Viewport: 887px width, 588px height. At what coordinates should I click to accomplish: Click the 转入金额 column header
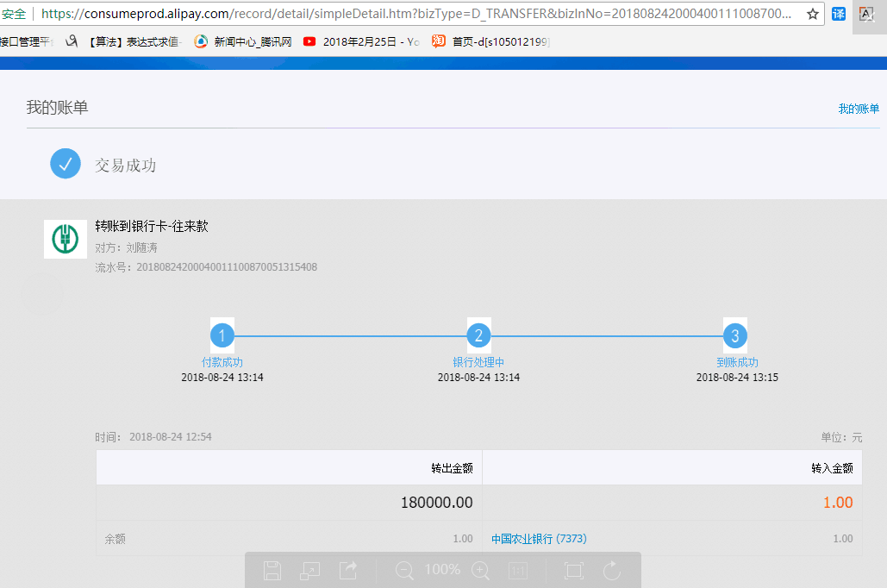click(832, 468)
